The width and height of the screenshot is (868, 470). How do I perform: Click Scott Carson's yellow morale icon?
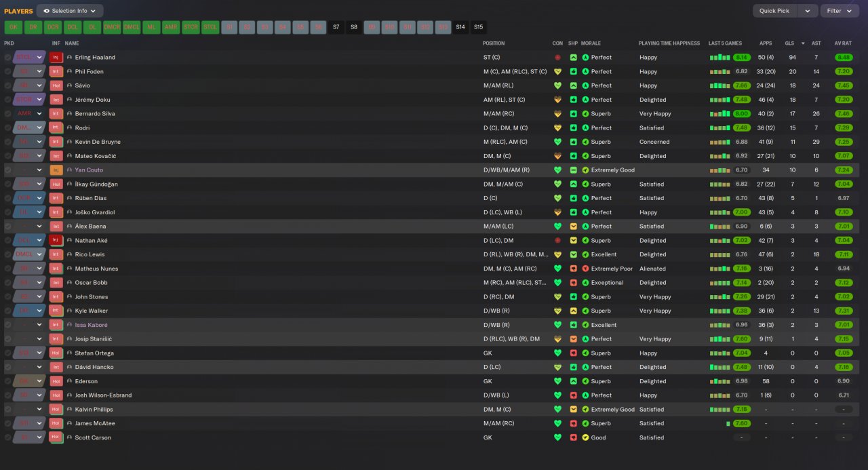click(586, 437)
